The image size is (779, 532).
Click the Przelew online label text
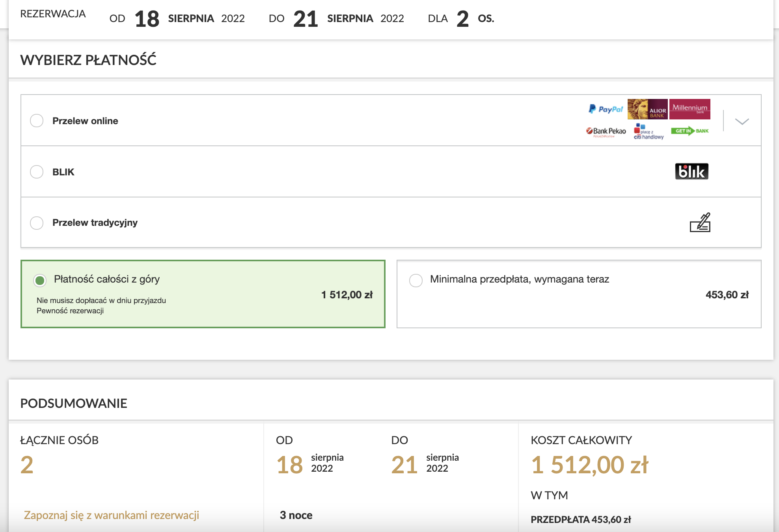pos(85,121)
